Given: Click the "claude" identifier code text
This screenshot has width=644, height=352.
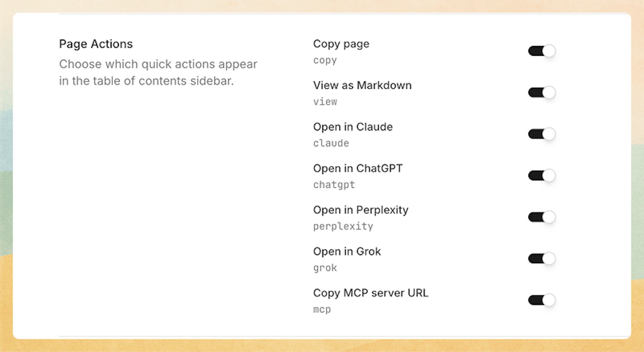Looking at the screenshot, I should (331, 143).
